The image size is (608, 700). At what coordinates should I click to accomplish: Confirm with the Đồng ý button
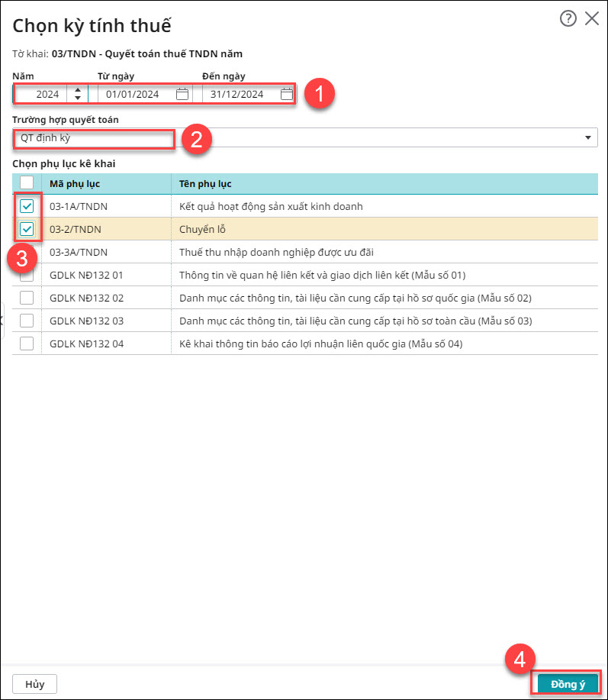click(x=568, y=684)
